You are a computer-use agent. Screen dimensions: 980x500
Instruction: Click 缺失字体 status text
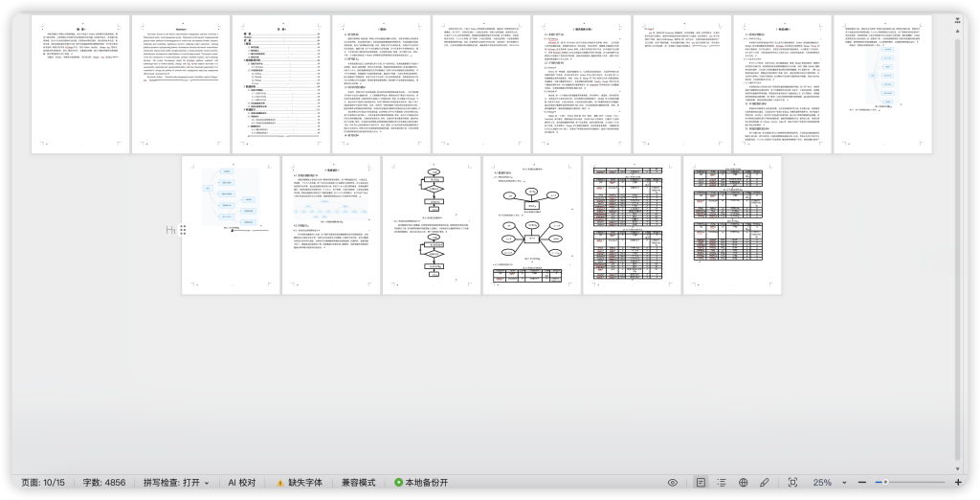[x=305, y=483]
